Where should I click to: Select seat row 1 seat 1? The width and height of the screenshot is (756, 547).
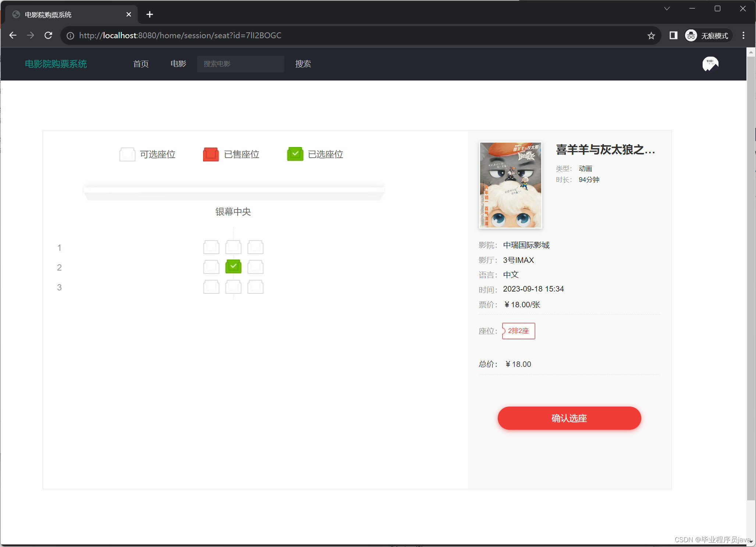[x=211, y=247]
